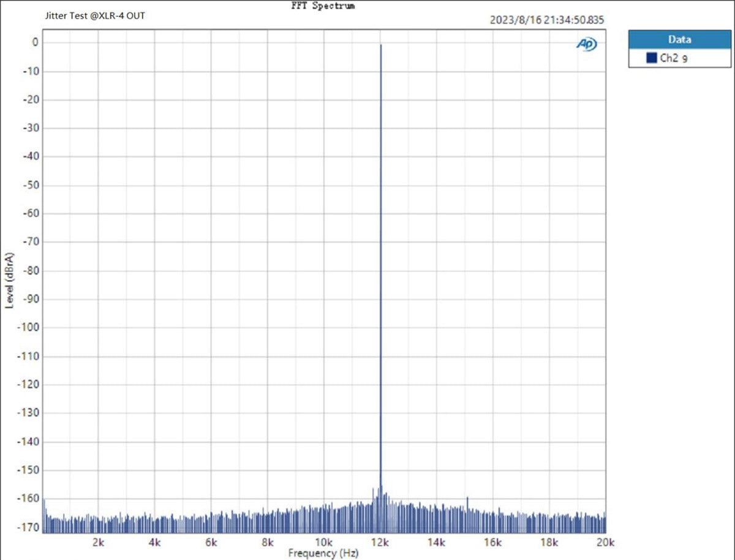735x560 pixels.
Task: Click the 10k label on frequency axis
Action: (324, 542)
